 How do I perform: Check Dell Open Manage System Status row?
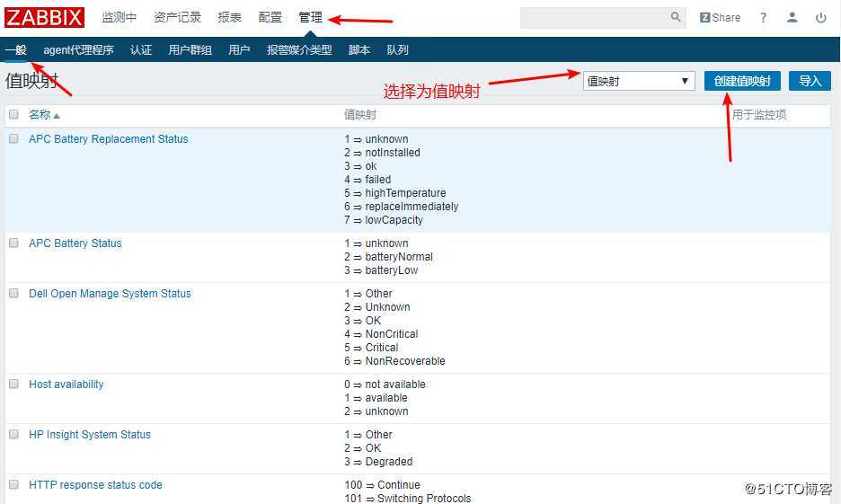14,293
